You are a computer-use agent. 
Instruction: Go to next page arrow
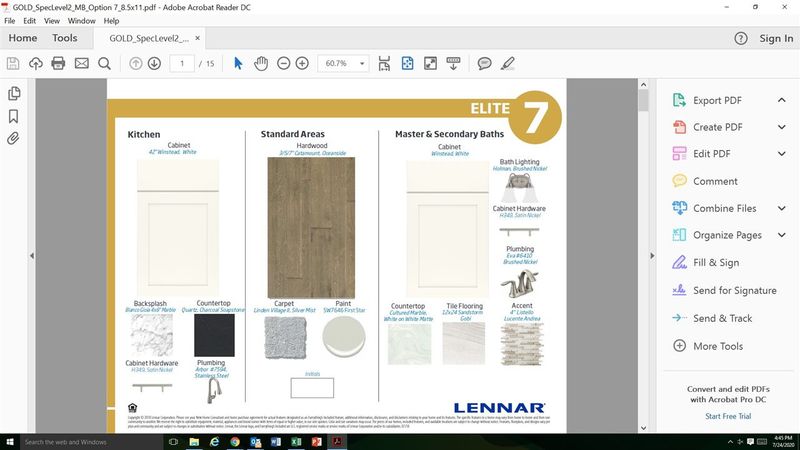[x=154, y=63]
